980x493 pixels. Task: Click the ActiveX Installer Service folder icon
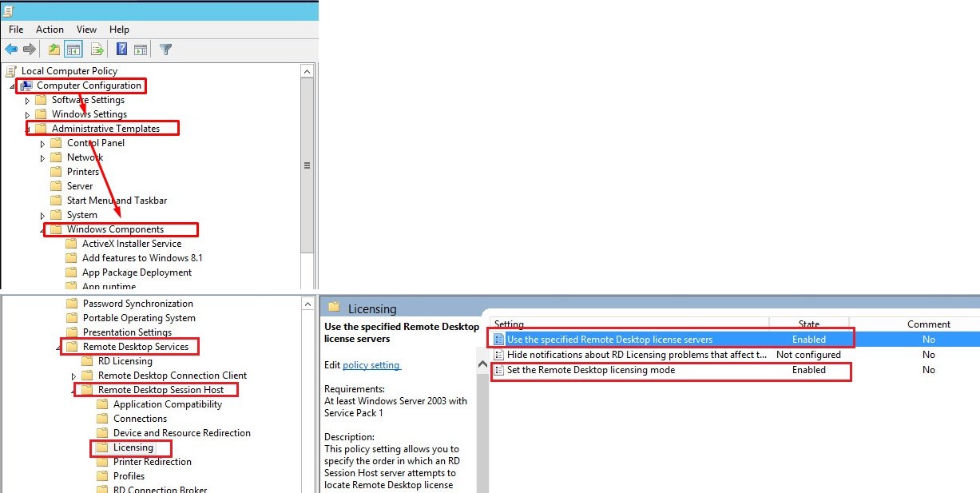coord(71,244)
